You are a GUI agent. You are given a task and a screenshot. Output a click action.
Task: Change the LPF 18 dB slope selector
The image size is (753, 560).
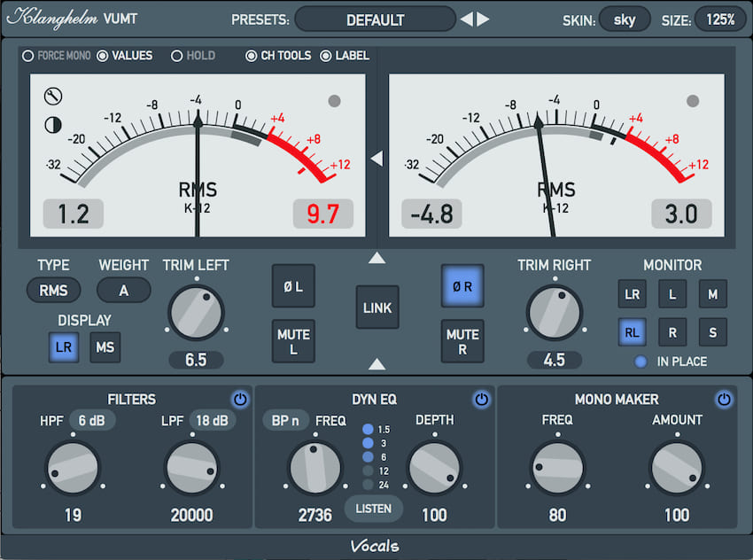point(213,421)
